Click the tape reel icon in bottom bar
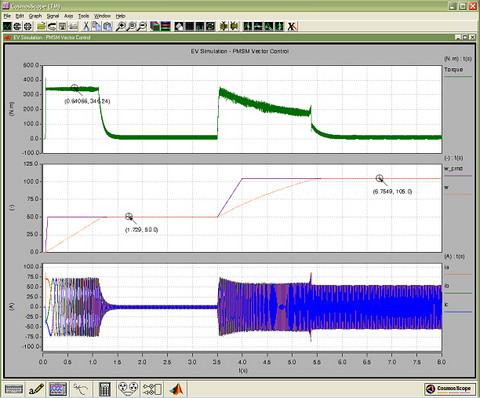Viewport: 480px width, 398px height. (x=128, y=389)
